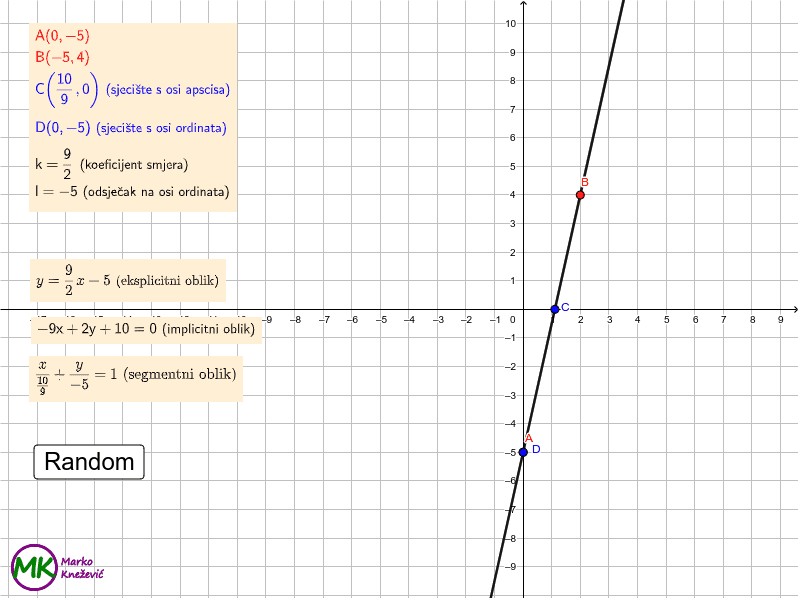This screenshot has width=800, height=600.
Task: Click the text 'A(0, −5)'
Action: point(62,36)
